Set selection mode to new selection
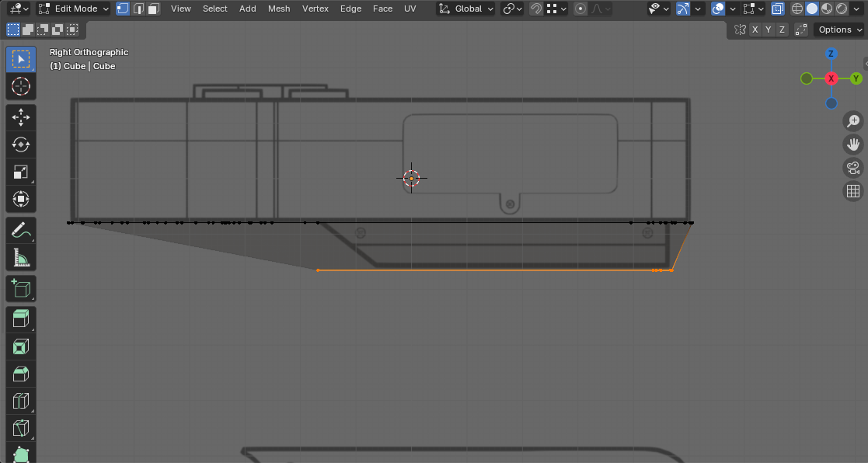 [12, 30]
